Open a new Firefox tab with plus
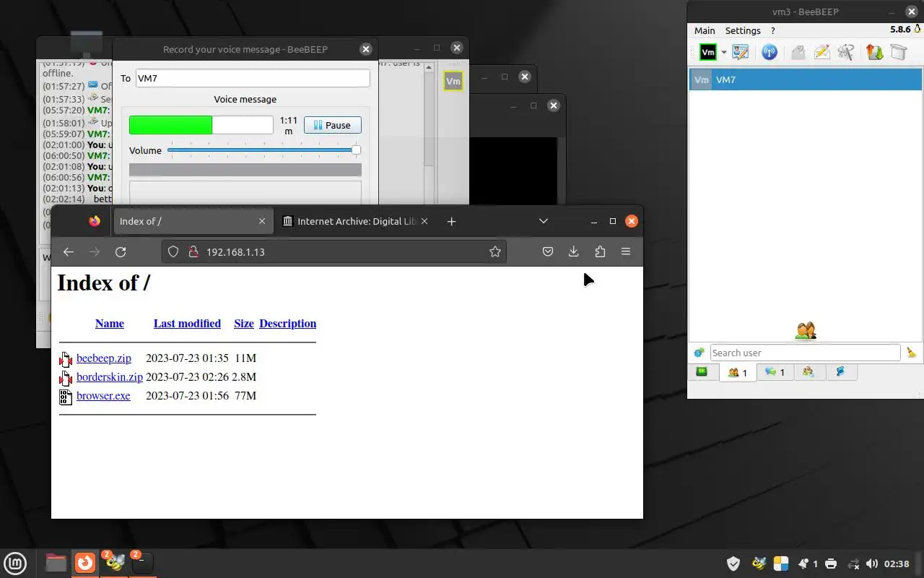The image size is (924, 578). pos(451,221)
